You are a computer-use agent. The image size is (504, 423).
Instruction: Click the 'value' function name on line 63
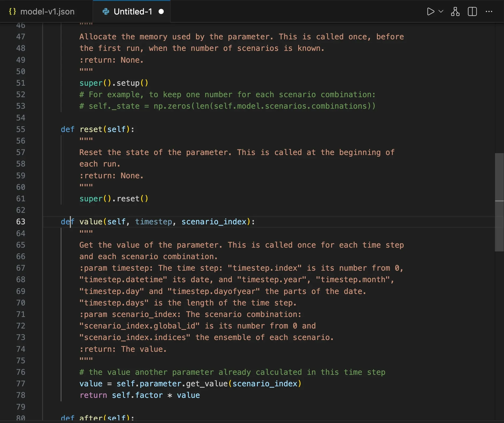[91, 222]
